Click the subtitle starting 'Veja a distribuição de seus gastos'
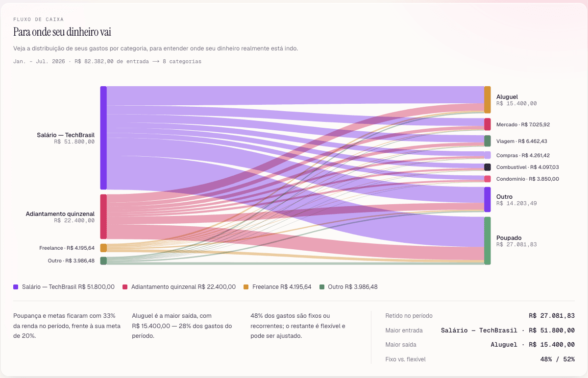588x378 pixels. click(155, 48)
